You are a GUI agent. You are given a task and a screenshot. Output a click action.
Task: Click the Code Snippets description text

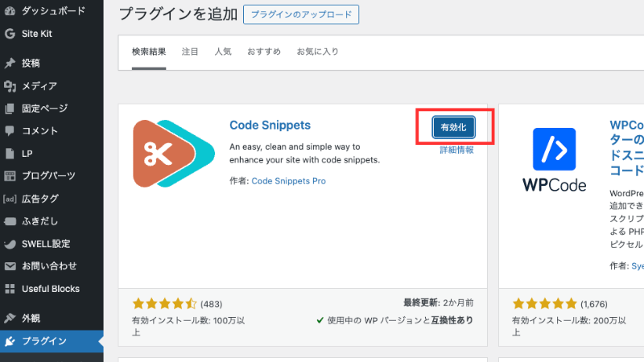[305, 153]
